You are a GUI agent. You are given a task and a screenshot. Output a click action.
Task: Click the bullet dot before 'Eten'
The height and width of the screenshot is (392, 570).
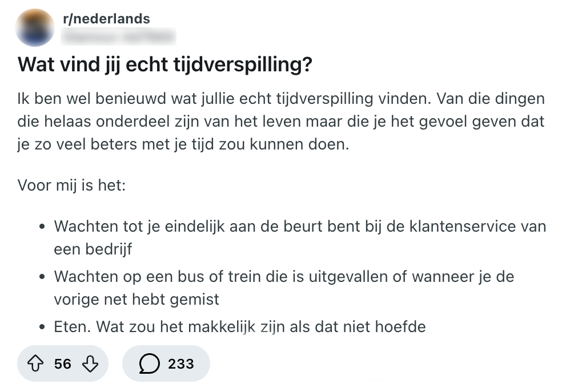pyautogui.click(x=43, y=328)
